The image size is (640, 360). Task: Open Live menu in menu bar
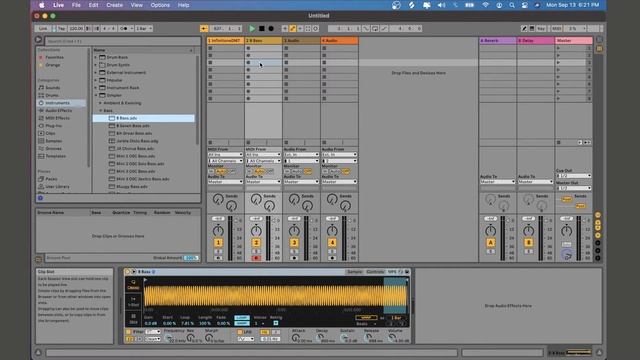(x=58, y=5)
